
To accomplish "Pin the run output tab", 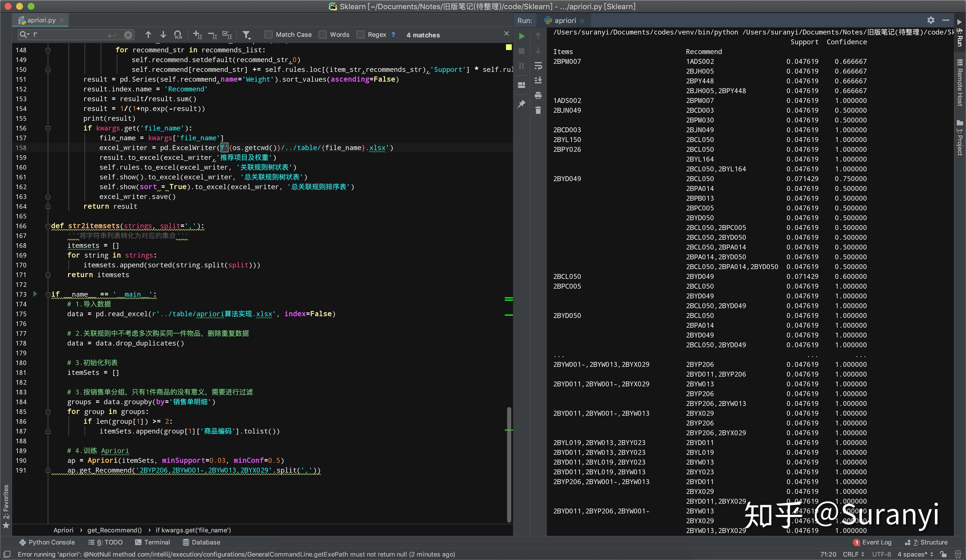I will (521, 104).
